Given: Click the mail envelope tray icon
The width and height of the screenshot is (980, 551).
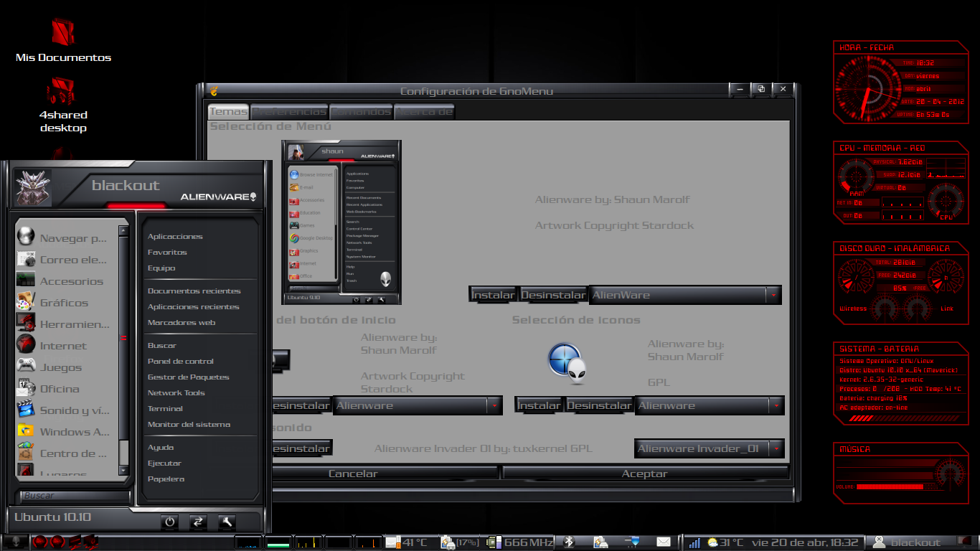Looking at the screenshot, I should (664, 542).
